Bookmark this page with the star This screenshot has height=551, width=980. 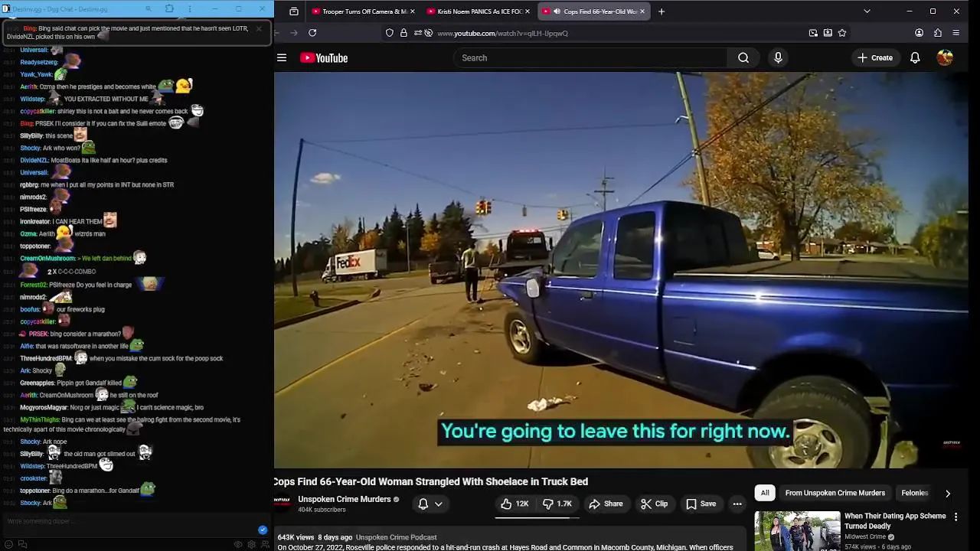842,33
